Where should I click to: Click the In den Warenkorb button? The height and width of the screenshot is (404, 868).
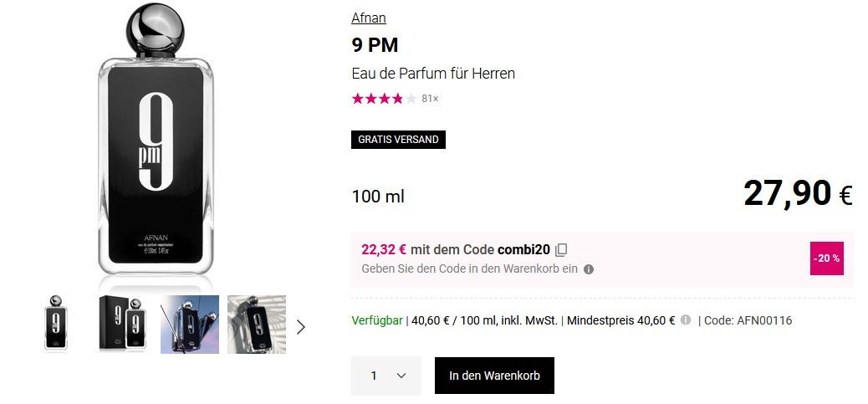pos(494,376)
